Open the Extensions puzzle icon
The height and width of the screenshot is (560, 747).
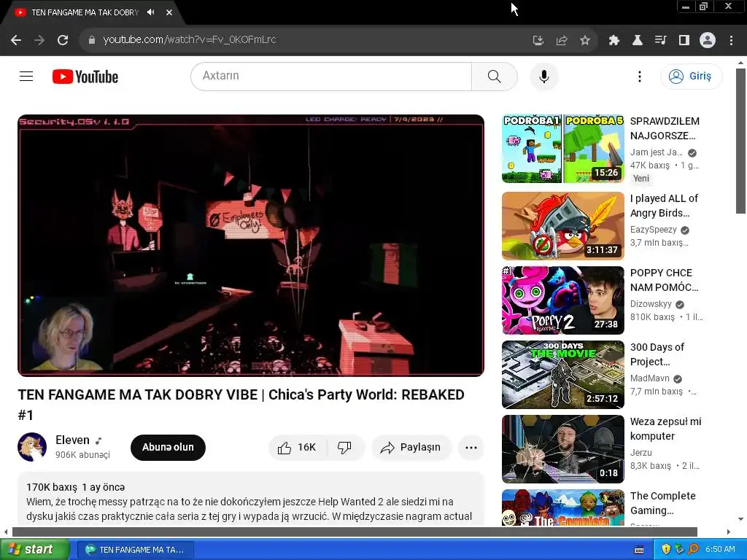pos(614,40)
